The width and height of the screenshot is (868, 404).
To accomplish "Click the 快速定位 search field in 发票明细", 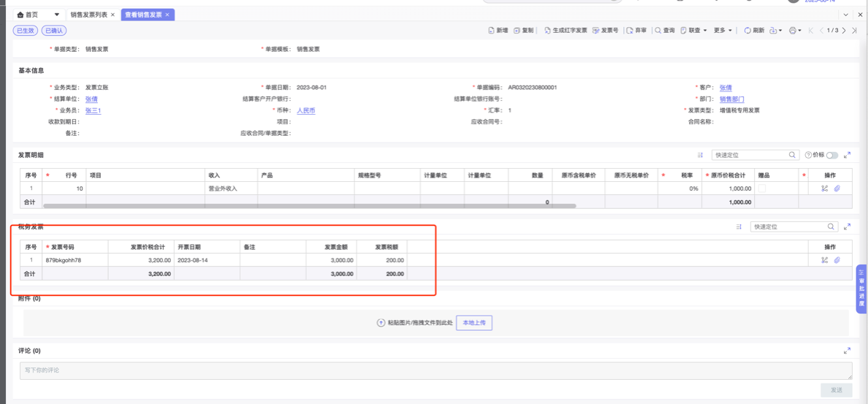I will 750,155.
